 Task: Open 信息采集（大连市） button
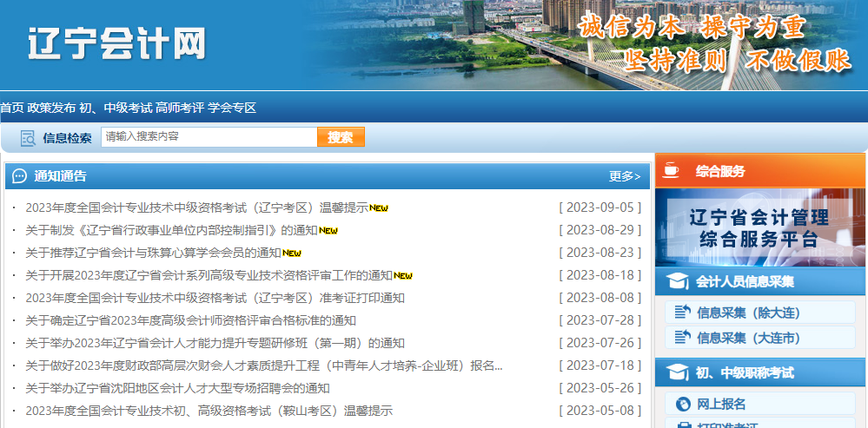pos(760,338)
